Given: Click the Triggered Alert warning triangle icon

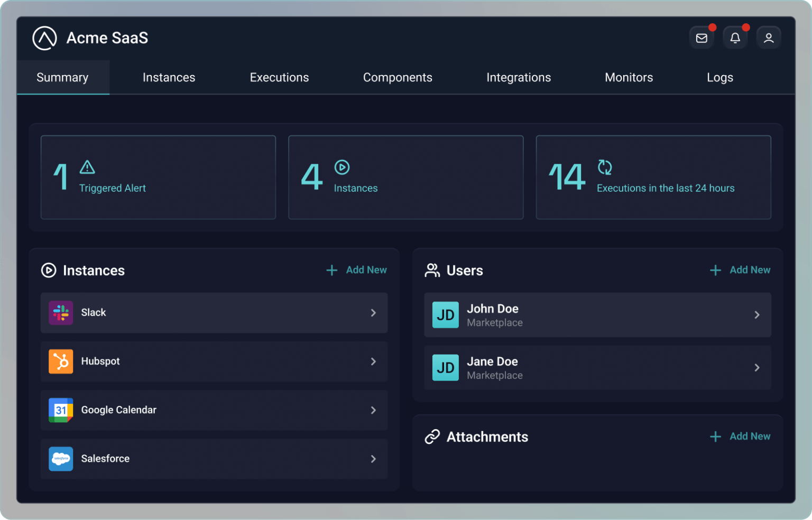Looking at the screenshot, I should pos(87,168).
